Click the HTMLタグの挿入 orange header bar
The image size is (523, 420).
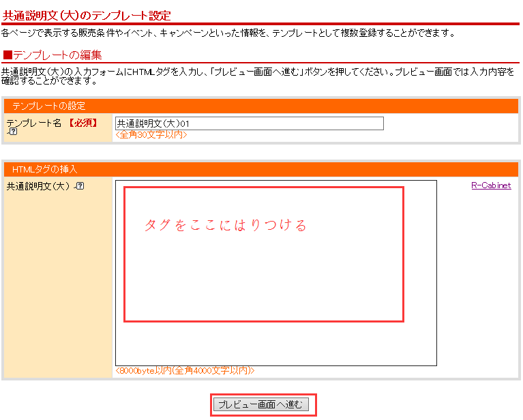pyautogui.click(x=261, y=168)
